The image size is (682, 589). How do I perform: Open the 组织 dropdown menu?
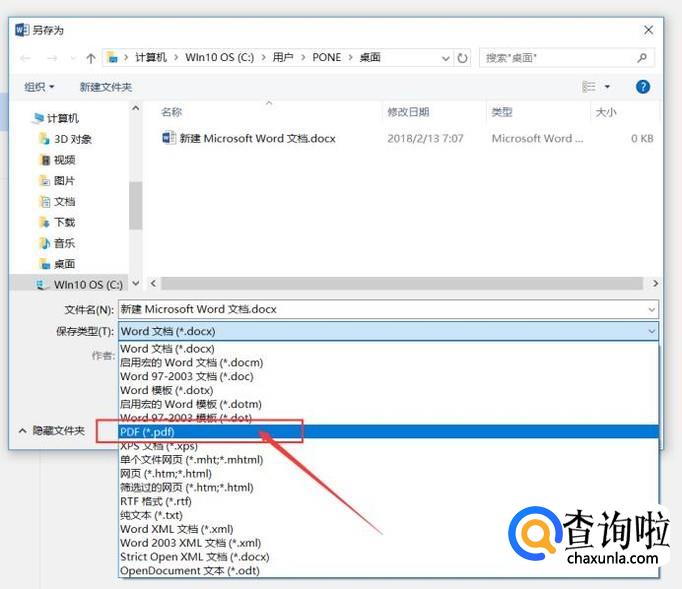coord(40,87)
